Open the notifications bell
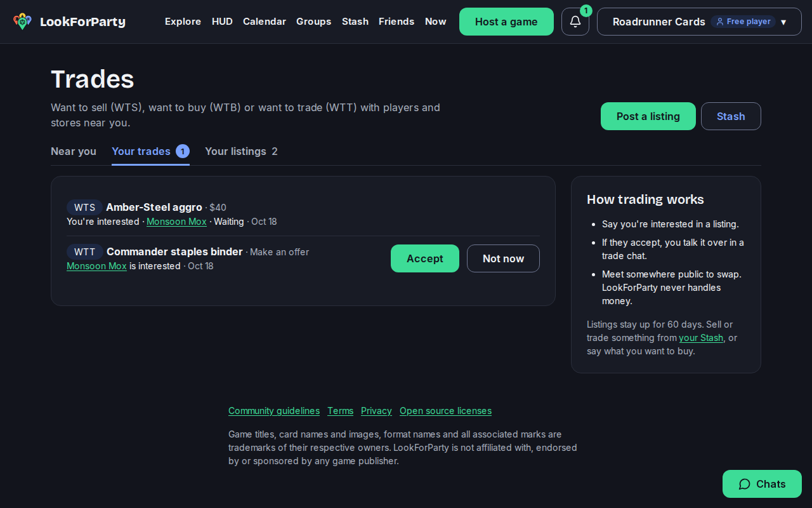The height and width of the screenshot is (508, 812). [x=575, y=22]
